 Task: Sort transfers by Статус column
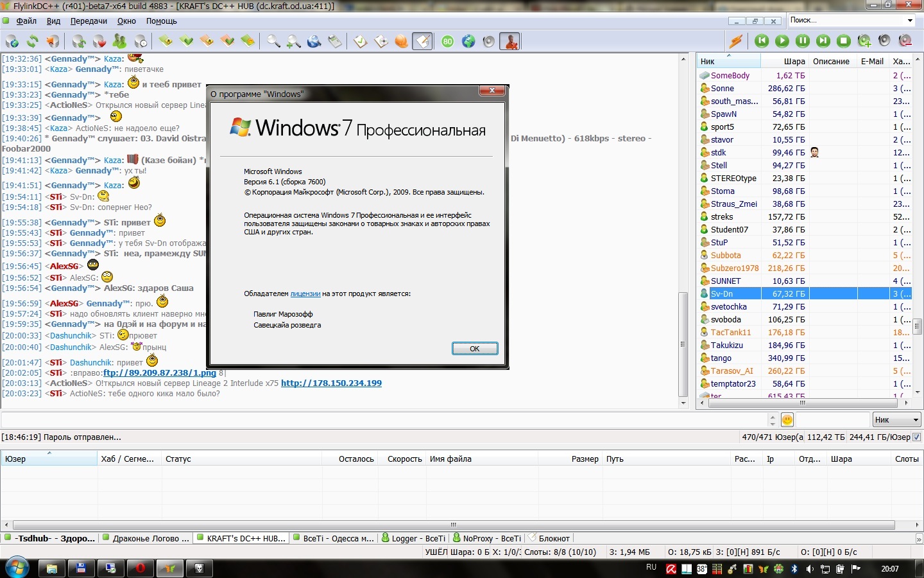tap(241, 459)
